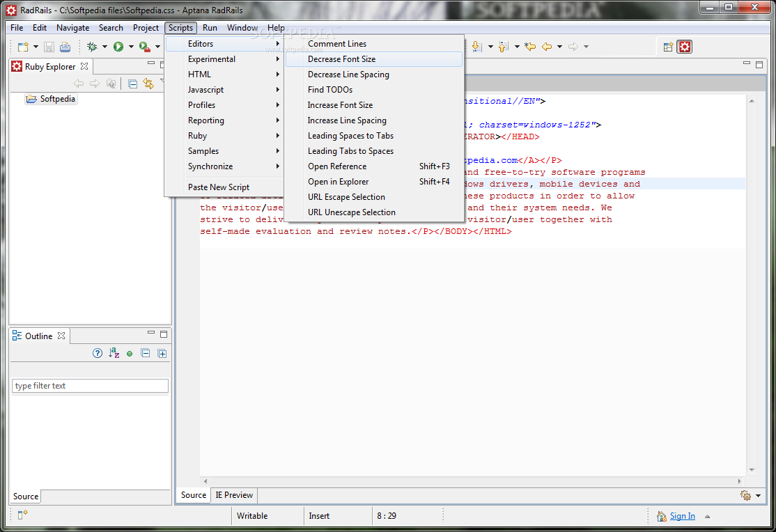Click the green Run button icon
The image size is (776, 532).
pos(118,47)
